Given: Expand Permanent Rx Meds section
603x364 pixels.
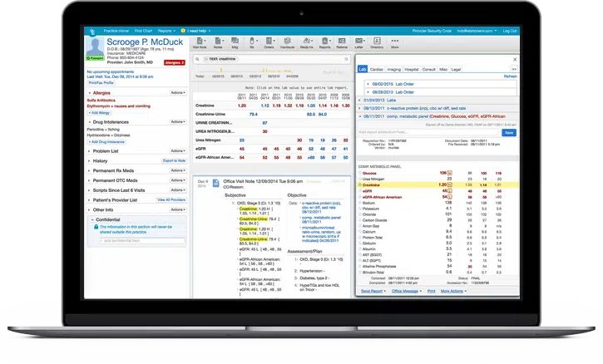Looking at the screenshot, I should 89,170.
